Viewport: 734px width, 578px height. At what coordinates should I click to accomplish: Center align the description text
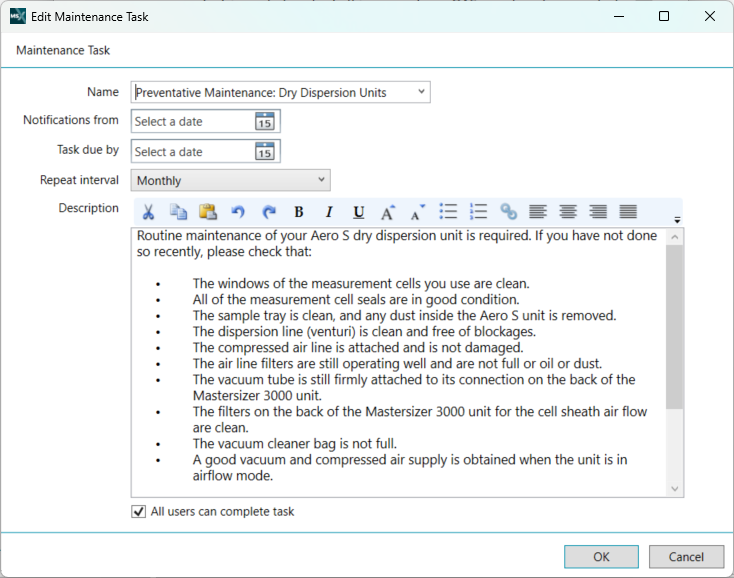[x=568, y=212]
